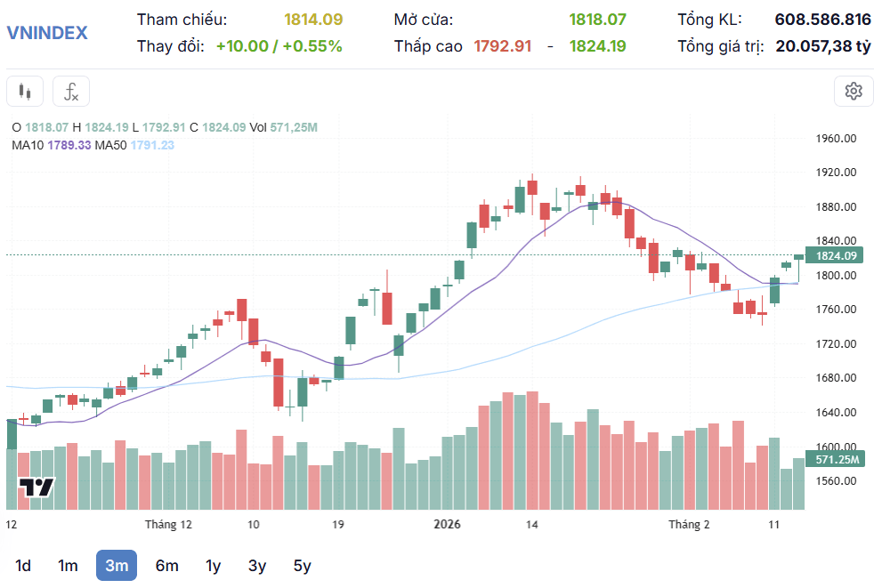The height and width of the screenshot is (588, 874).
Task: Select the 1d timeframe
Action: point(23,566)
